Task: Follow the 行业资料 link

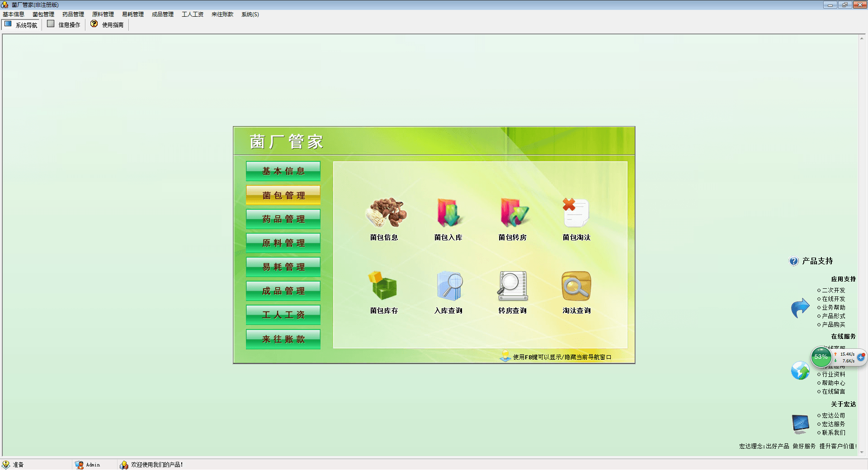Action: tap(833, 374)
